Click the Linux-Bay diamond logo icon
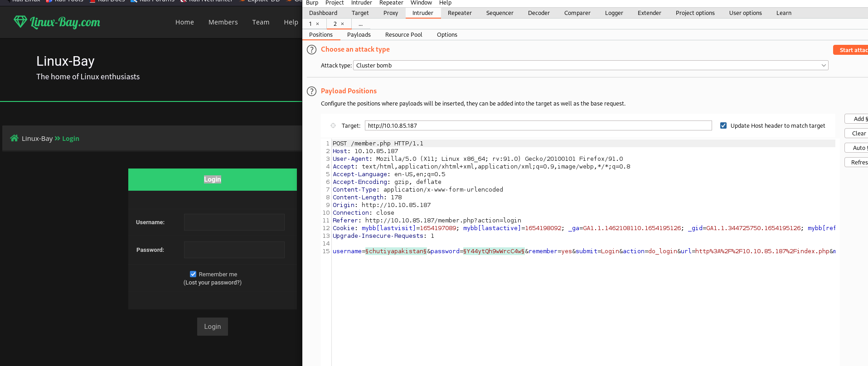The image size is (868, 366). [20, 21]
